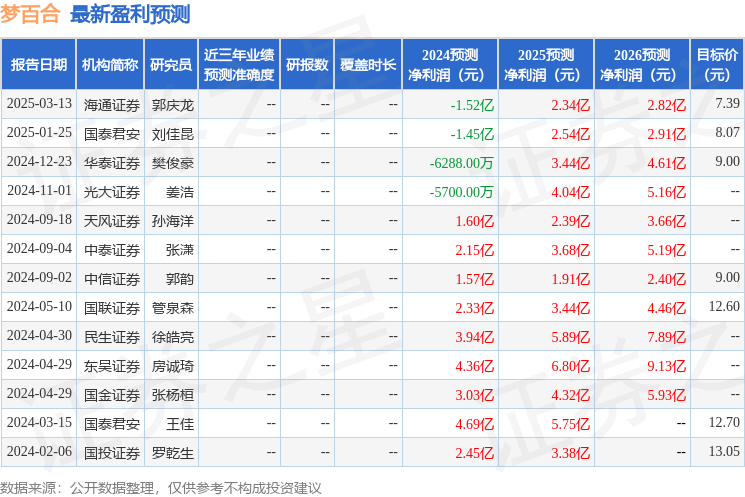
Task: Click 东吴证券 institution cell
Action: tap(112, 366)
